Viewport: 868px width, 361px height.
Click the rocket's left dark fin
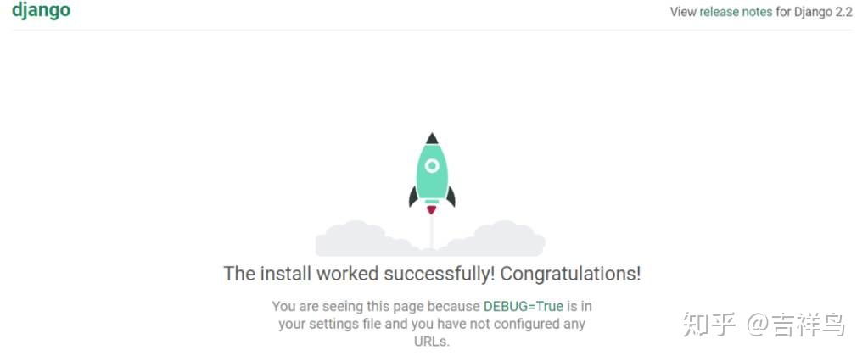(x=413, y=197)
